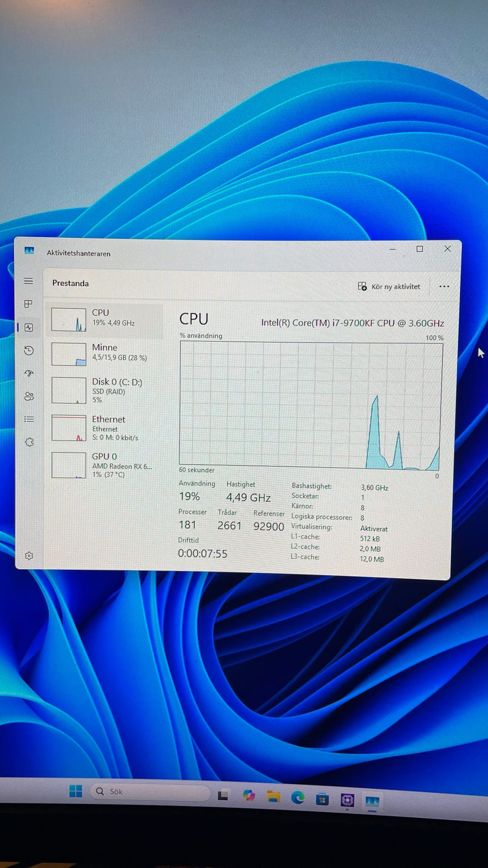
Task: Open Microsoft Store from taskbar
Action: point(322,799)
